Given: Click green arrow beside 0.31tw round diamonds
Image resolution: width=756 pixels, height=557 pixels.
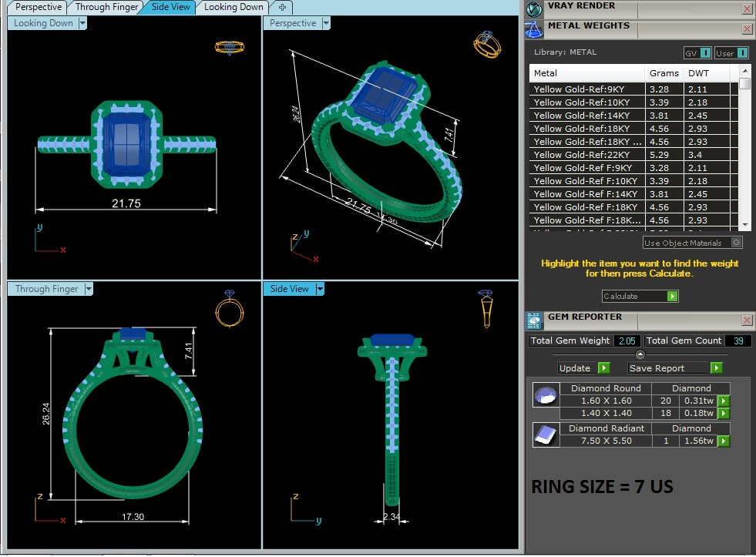Looking at the screenshot, I should pos(724,401).
